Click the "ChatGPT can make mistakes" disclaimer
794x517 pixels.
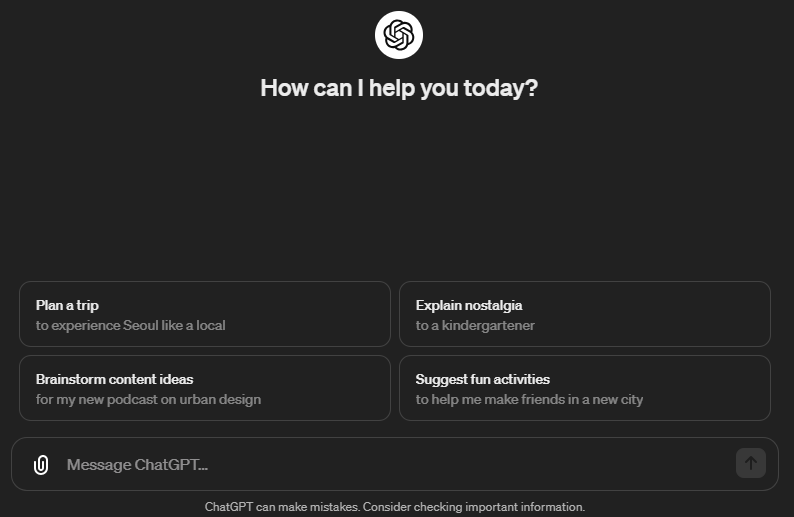[x=281, y=507]
